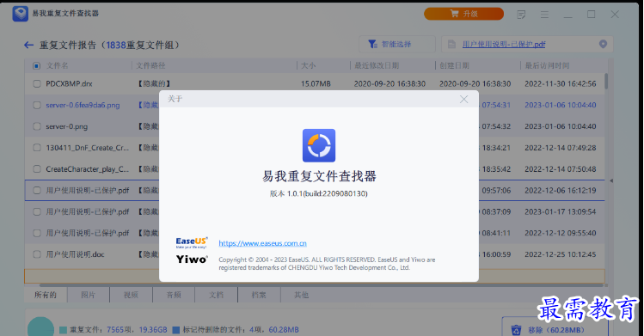644x336 pixels.
Task: Click the location pin icon in path bar
Action: coord(603,44)
